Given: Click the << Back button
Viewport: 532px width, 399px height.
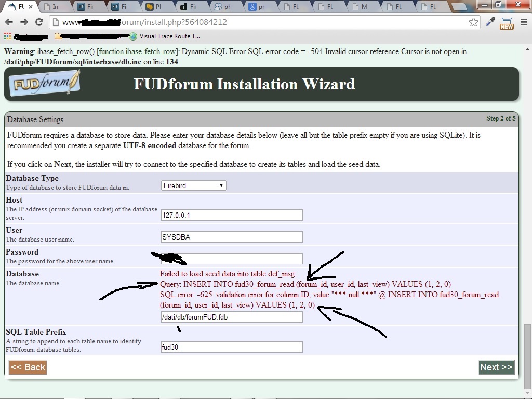Looking at the screenshot, I should coord(28,367).
